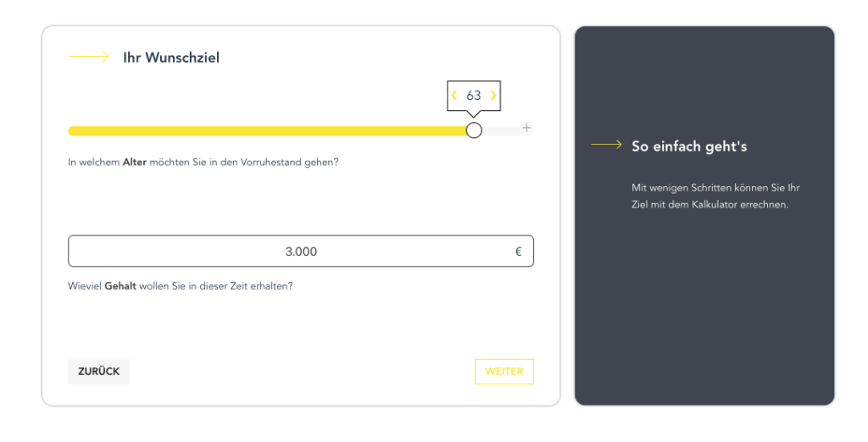Viewport: 868px width, 442px height.
Task: Click the Vorruhestand age question label
Action: 203,162
